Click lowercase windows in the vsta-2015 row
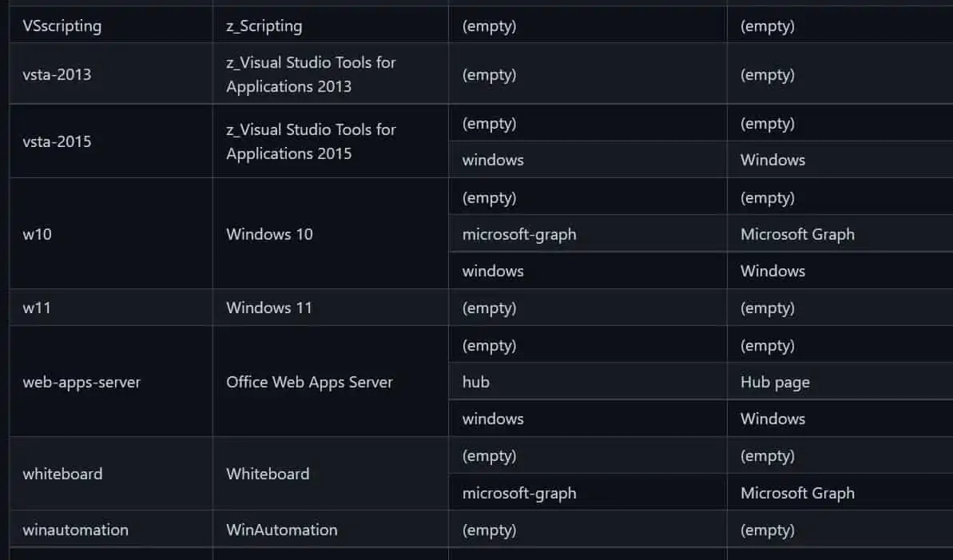The height and width of the screenshot is (560, 953). coord(493,160)
